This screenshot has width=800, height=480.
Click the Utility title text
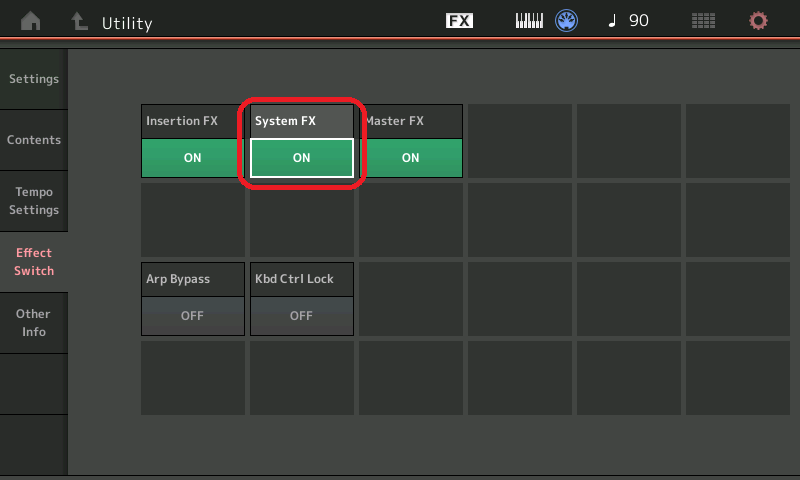pos(127,23)
